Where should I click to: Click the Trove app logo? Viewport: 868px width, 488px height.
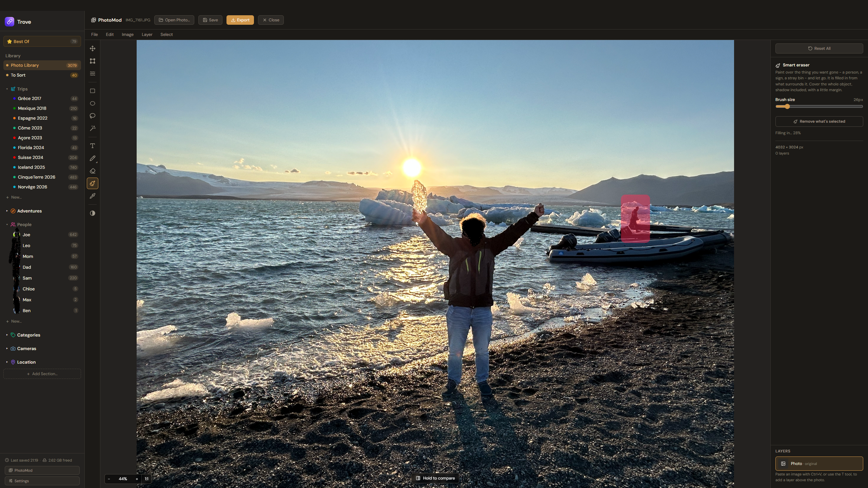(x=9, y=22)
